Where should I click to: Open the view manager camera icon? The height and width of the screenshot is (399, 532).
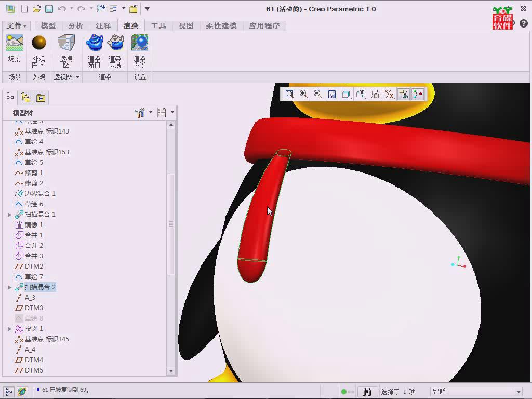[375, 94]
